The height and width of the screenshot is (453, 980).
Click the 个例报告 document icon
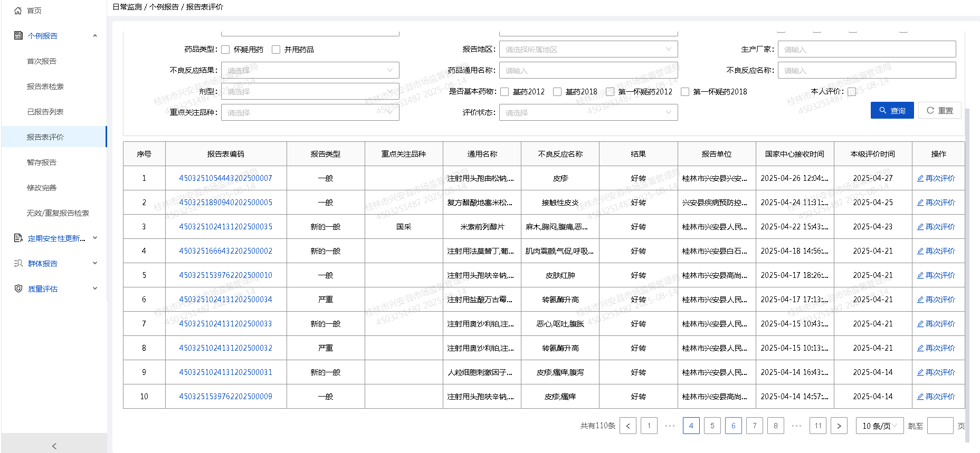pos(18,36)
